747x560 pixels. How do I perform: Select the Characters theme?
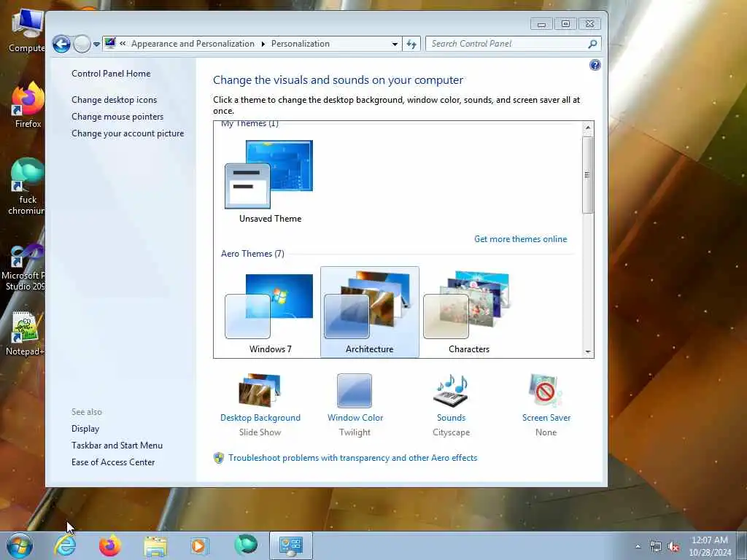pos(469,312)
